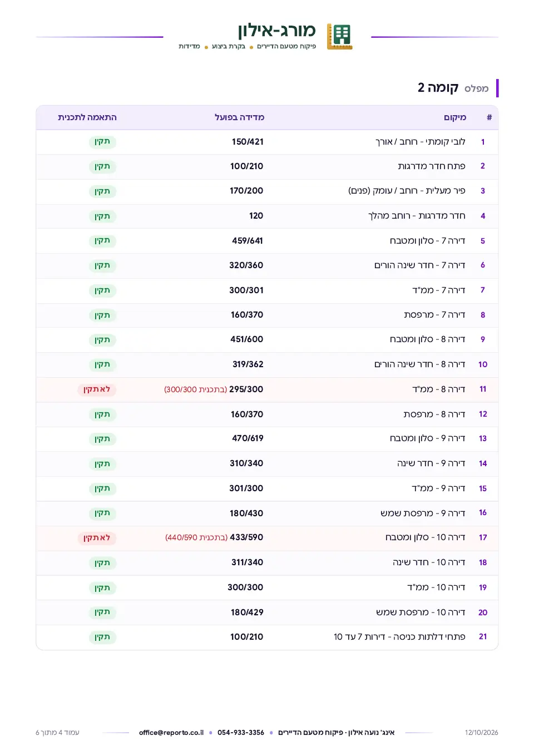534x756 pixels.
Task: Select the לא תקין badge in row 11
Action: (97, 389)
